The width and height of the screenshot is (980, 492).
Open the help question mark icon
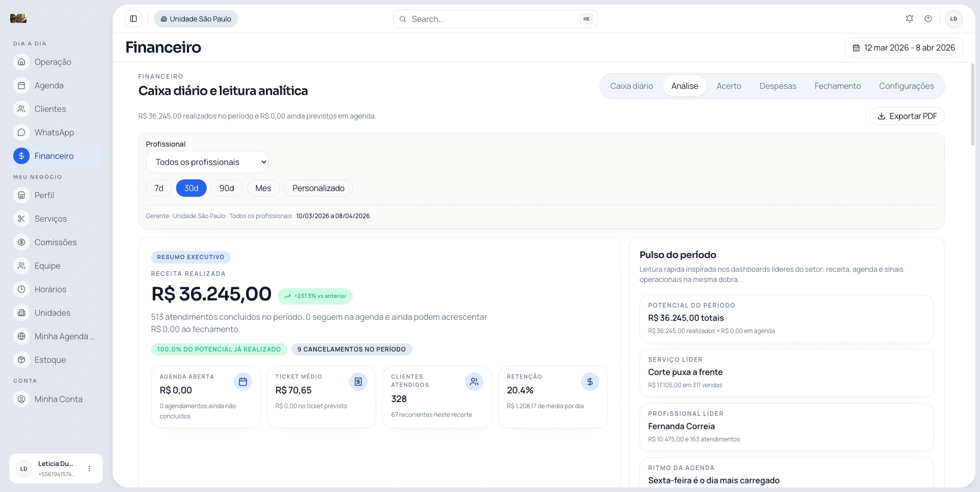click(x=928, y=18)
